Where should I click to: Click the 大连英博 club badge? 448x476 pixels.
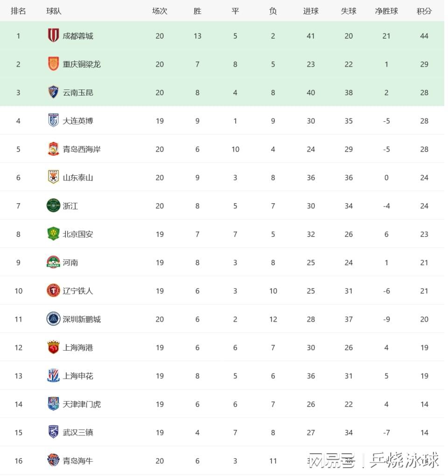54,121
